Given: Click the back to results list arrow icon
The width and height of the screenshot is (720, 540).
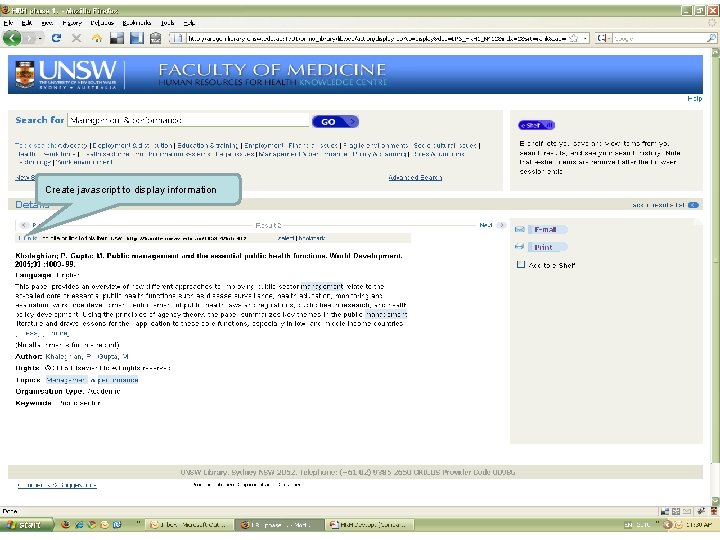Looking at the screenshot, I should pyautogui.click(x=694, y=205).
